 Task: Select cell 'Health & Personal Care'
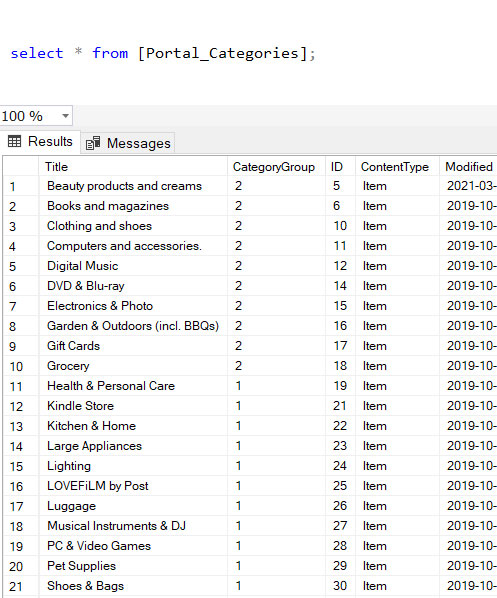pos(133,386)
